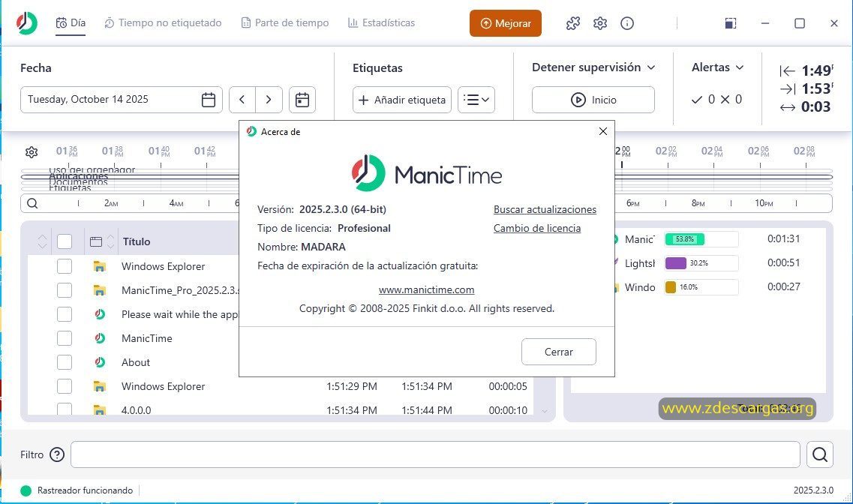Viewport: 853px width, 504px height.
Task: Click green tracker status indicator
Action: pos(26,490)
